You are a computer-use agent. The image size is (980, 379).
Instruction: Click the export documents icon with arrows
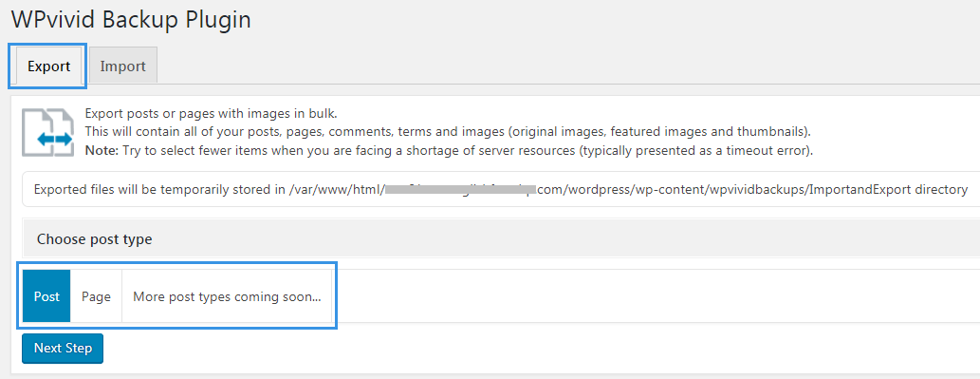48,132
